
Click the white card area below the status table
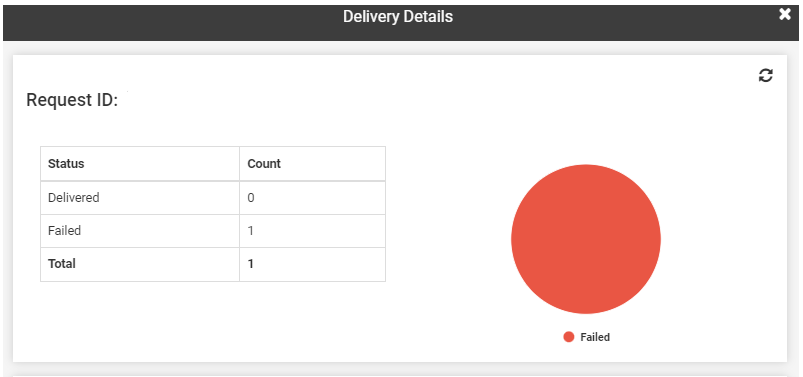pyautogui.click(x=213, y=320)
